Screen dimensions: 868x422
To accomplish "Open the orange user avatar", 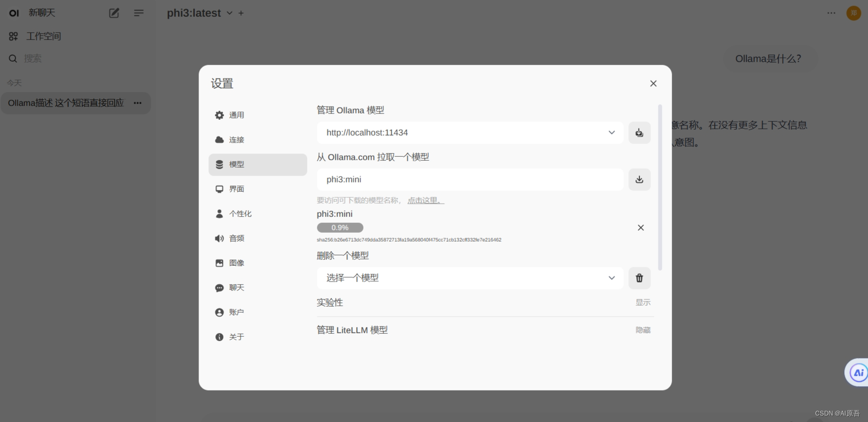I will pos(854,13).
